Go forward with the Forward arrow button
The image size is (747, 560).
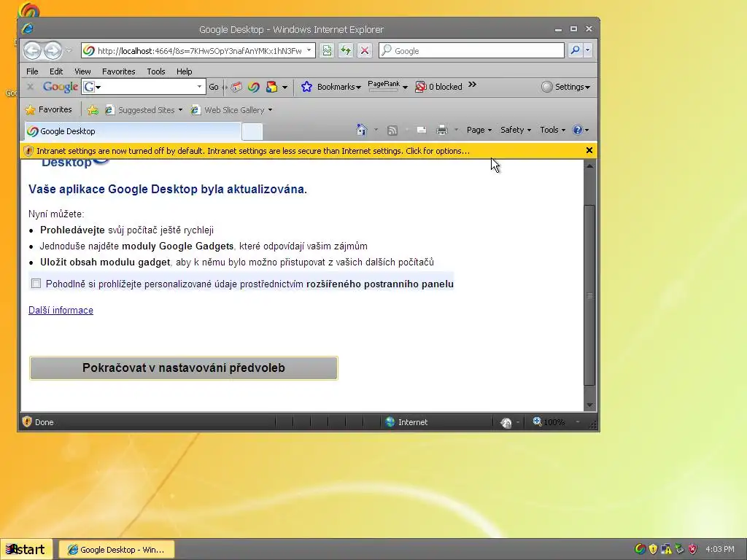(53, 50)
